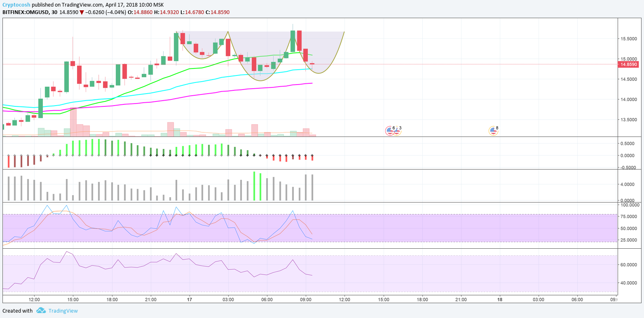Click the -0.5000 oscillator axis label
This screenshot has height=318, width=644.
point(628,167)
